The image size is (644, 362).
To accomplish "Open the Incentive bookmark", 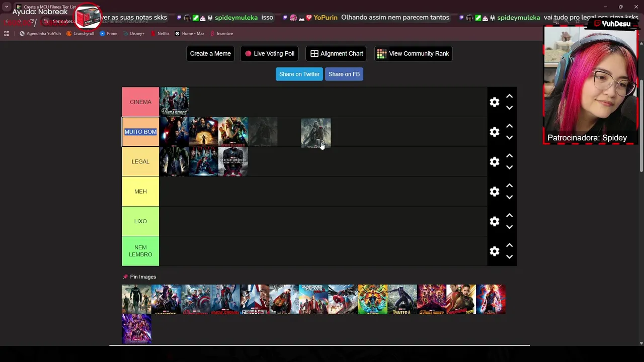I will tap(221, 34).
